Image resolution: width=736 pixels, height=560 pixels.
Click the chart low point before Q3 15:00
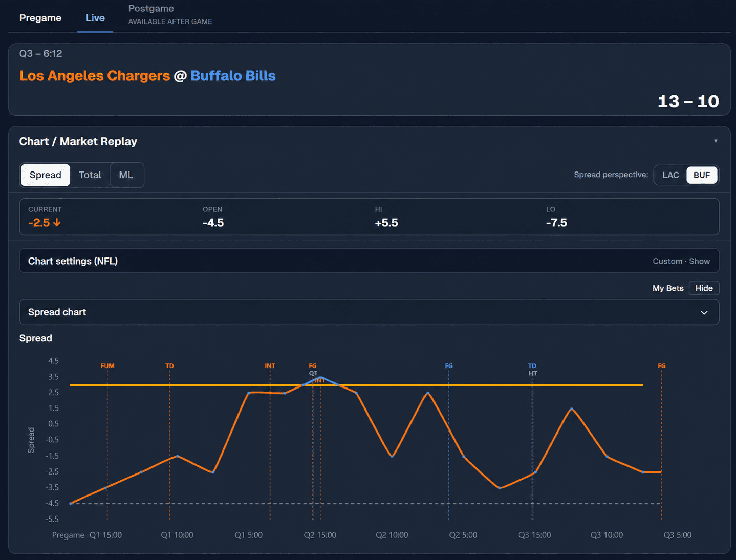500,488
